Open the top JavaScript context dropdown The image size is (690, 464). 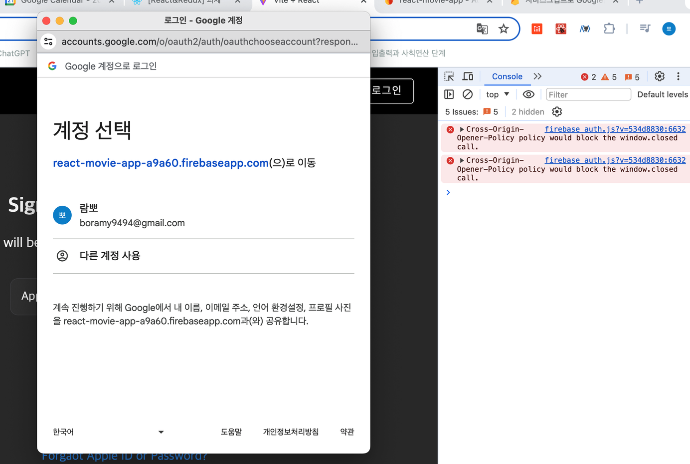(497, 94)
